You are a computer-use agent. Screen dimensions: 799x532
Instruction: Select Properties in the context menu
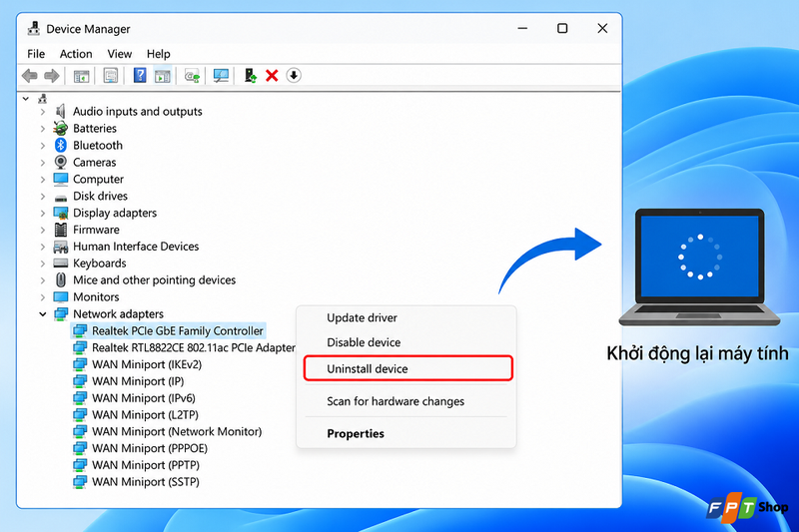click(356, 434)
